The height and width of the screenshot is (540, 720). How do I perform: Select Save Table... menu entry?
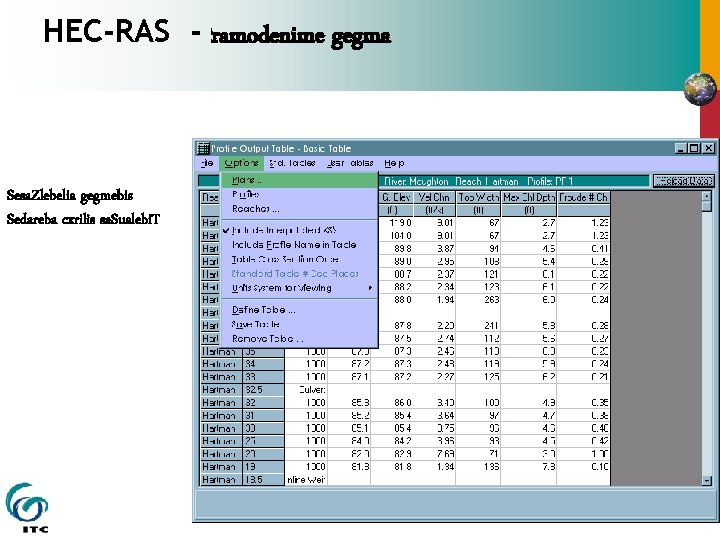tap(299, 324)
